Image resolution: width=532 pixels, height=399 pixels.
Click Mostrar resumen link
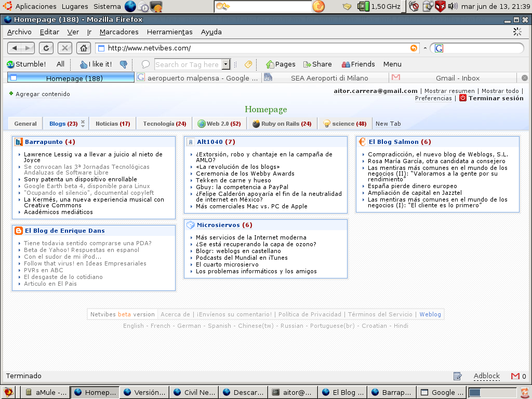click(449, 91)
